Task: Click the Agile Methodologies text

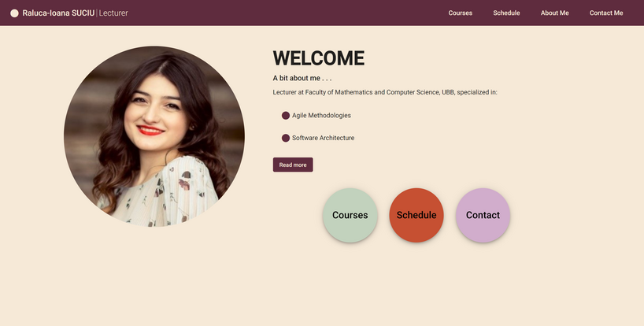Action: point(321,116)
